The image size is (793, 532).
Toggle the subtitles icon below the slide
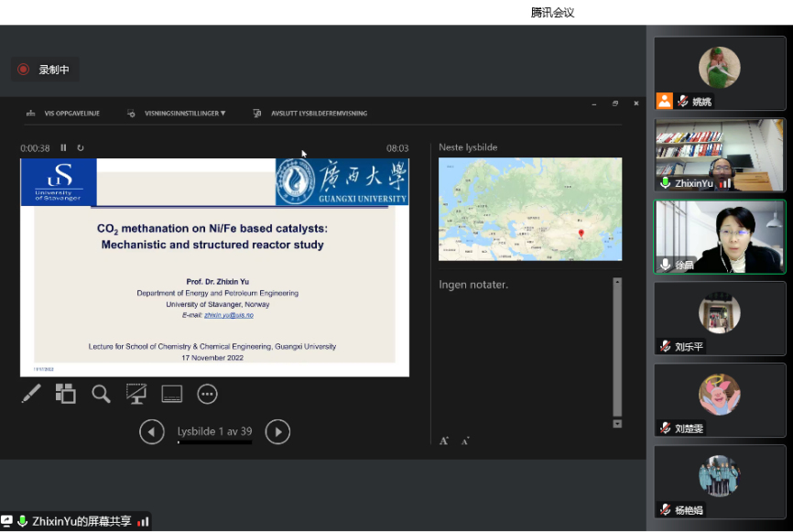[x=172, y=394]
